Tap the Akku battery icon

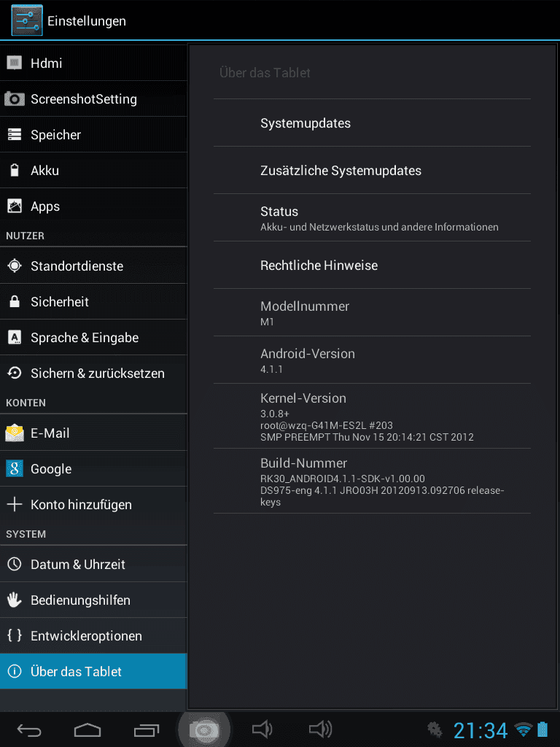[x=15, y=170]
